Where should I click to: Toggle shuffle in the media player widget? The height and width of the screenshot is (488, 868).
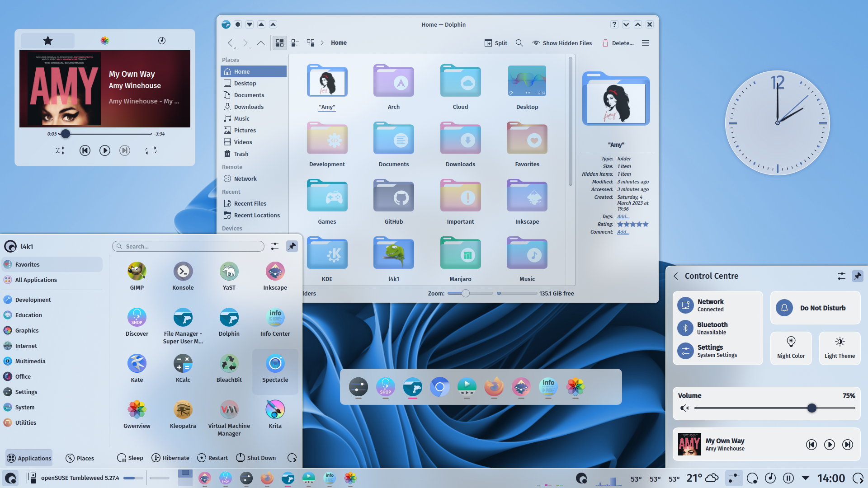point(59,150)
